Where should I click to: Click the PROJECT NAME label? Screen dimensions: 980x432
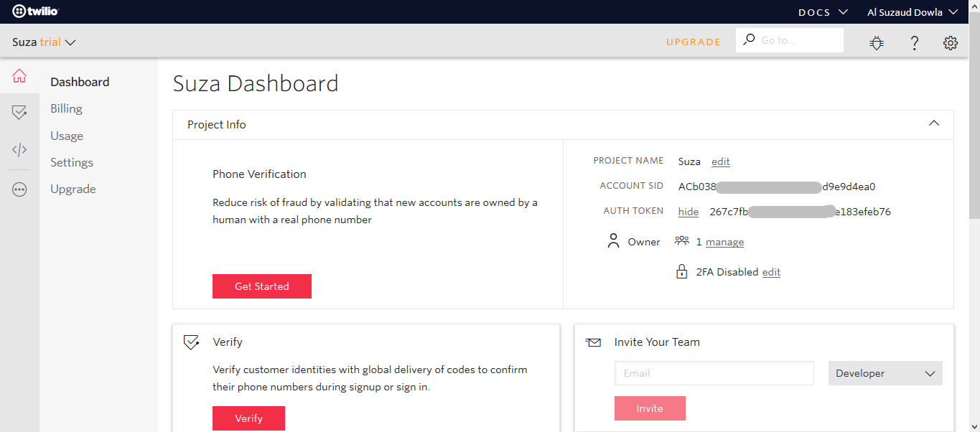pyautogui.click(x=628, y=161)
